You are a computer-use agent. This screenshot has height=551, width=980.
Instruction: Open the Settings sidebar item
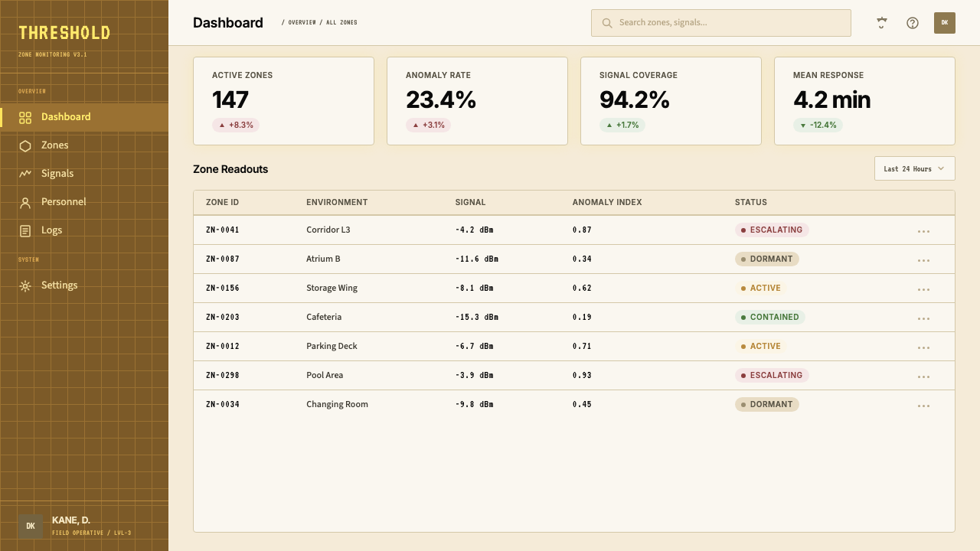pyautogui.click(x=84, y=285)
